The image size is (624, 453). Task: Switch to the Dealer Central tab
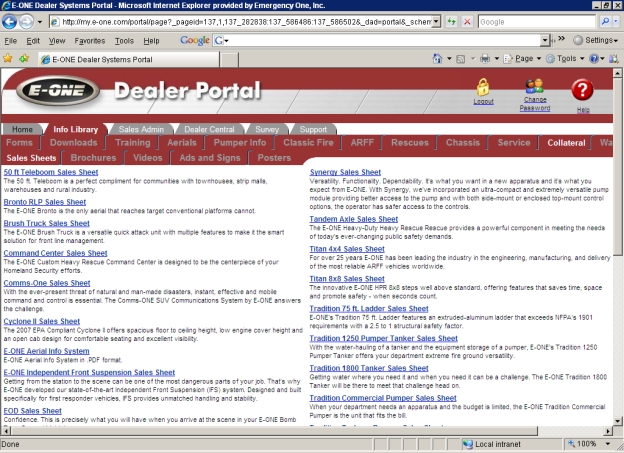coord(209,129)
